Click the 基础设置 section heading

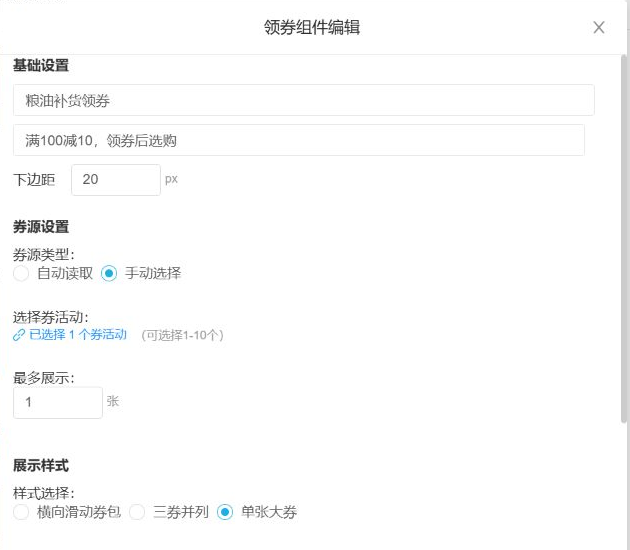[x=41, y=65]
